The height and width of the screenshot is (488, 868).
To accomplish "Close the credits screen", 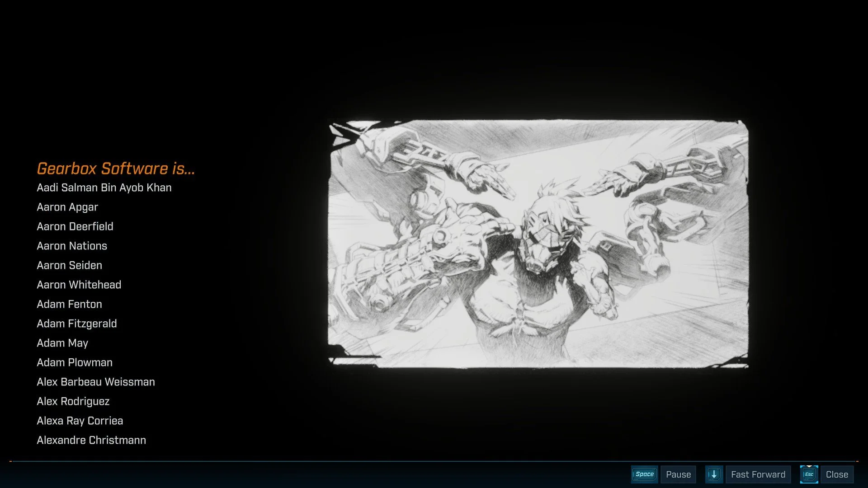I will [x=837, y=474].
